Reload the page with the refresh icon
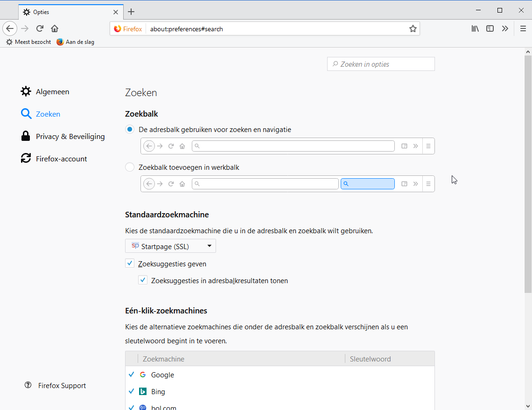Viewport: 532px width, 410px height. point(40,28)
